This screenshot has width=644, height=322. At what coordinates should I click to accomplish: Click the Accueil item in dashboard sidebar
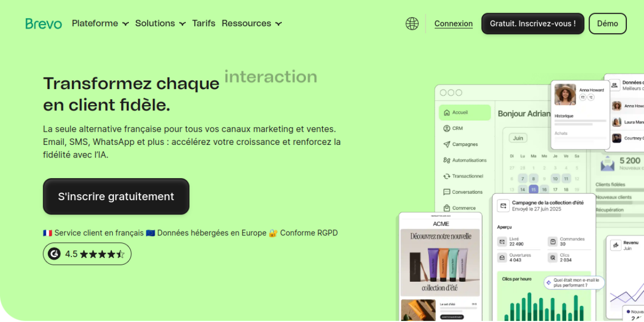coord(465,113)
